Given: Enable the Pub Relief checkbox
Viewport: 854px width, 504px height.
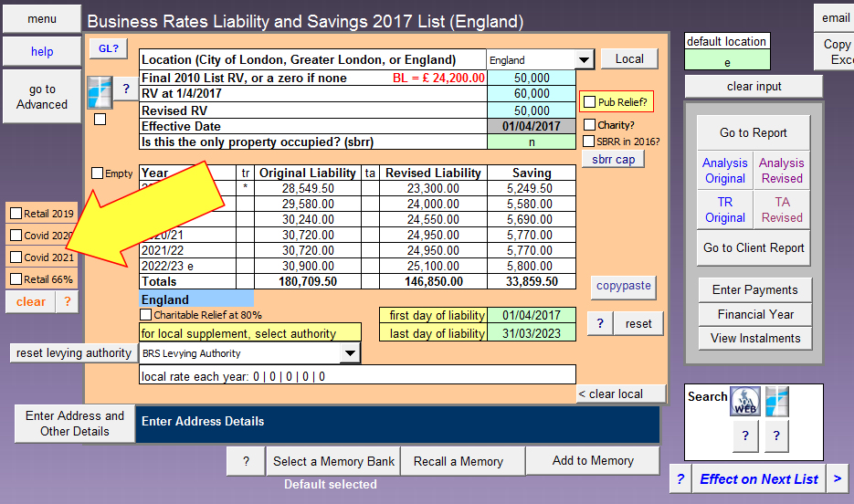Looking at the screenshot, I should pyautogui.click(x=590, y=102).
